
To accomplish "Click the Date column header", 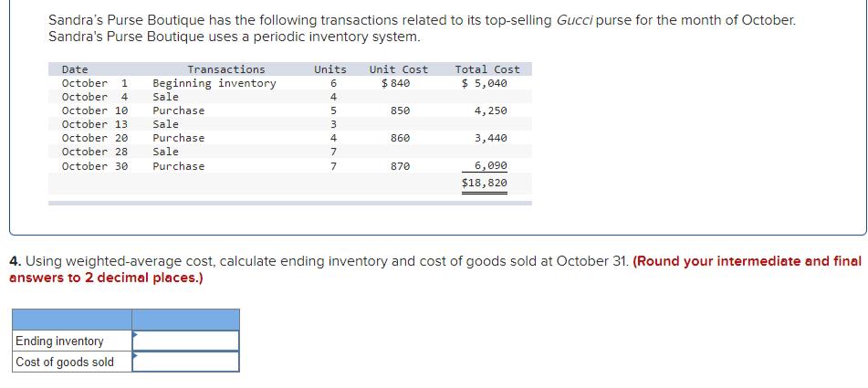I will pos(75,69).
